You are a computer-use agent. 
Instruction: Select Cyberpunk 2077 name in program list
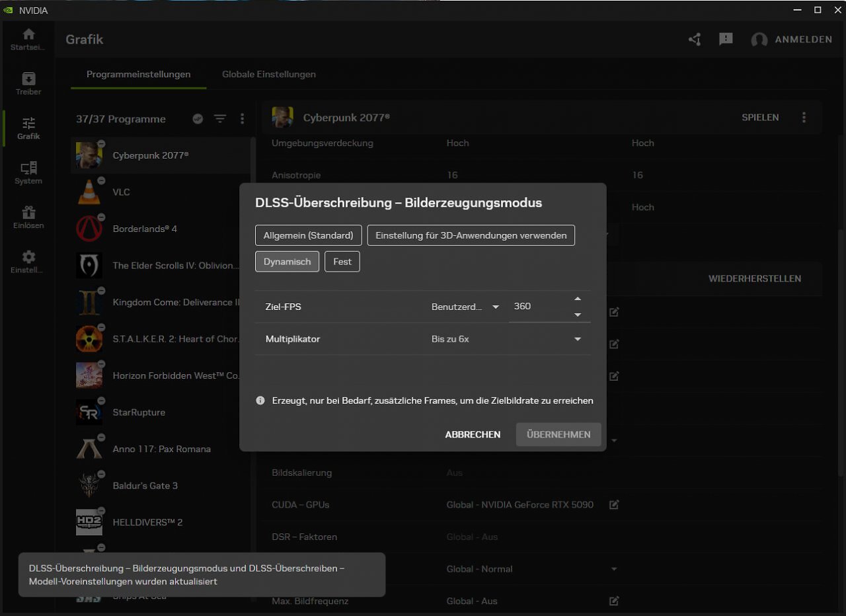151,155
